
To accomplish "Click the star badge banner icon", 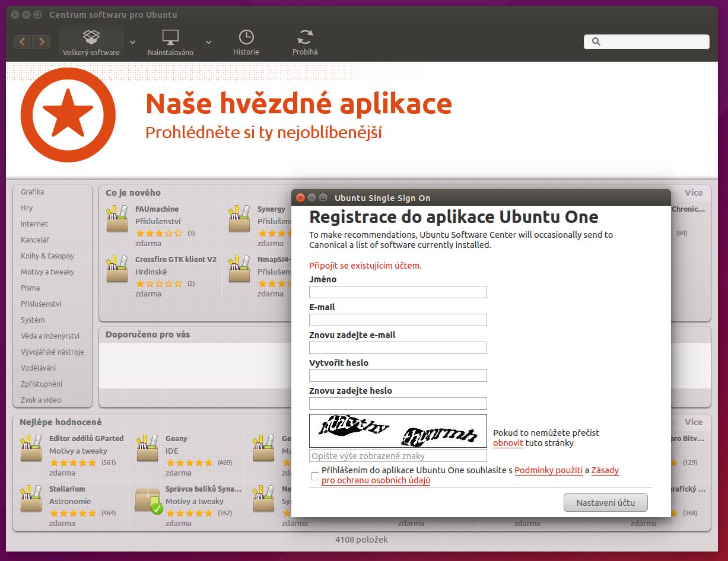I will point(68,115).
